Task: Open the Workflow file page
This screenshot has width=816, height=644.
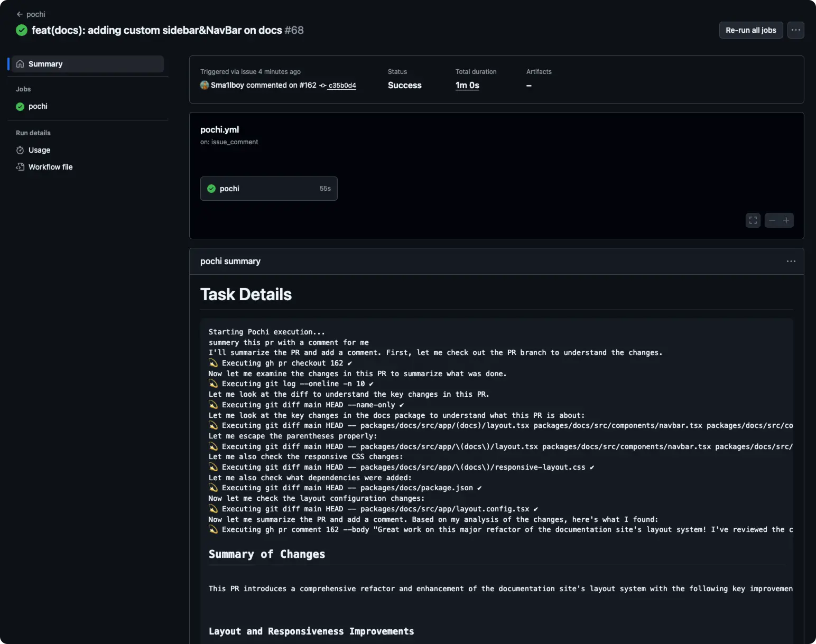Action: [50, 167]
